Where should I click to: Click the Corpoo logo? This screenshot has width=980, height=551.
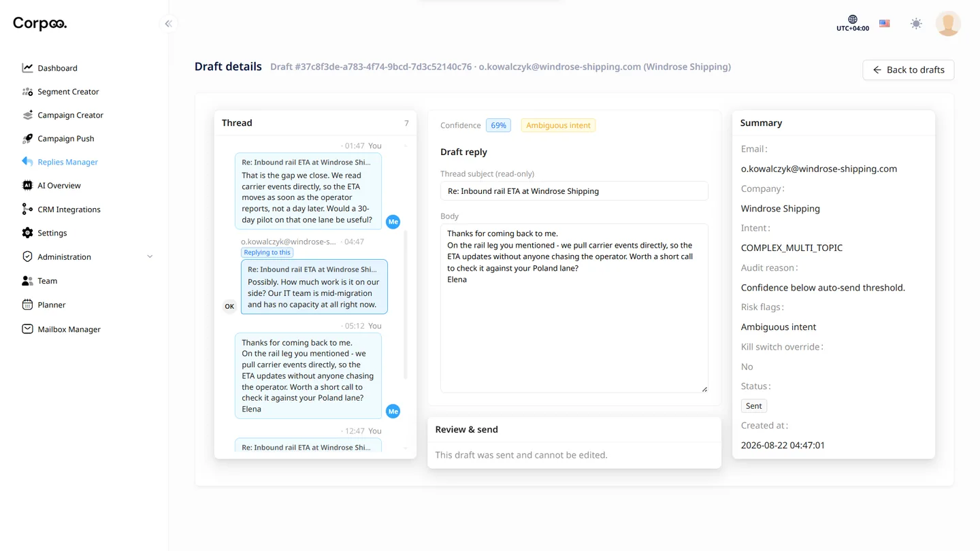pos(40,24)
